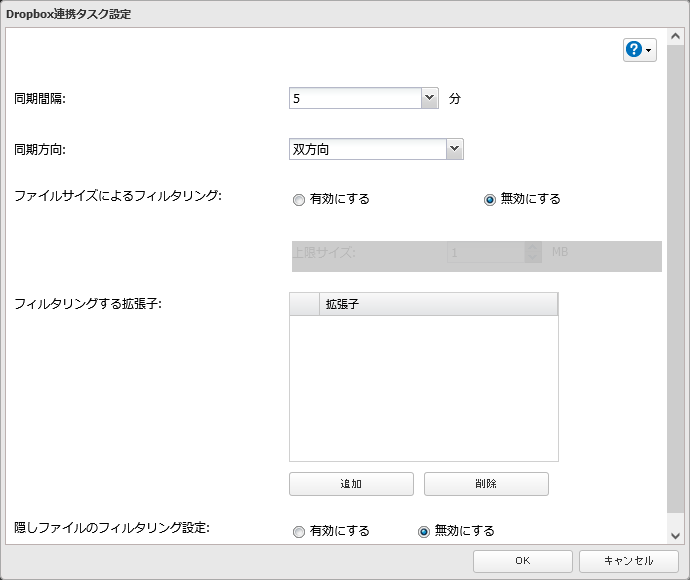Screen dimensions: 690x580
Task: Enable file size filtering with 有効にする
Action: (299, 200)
